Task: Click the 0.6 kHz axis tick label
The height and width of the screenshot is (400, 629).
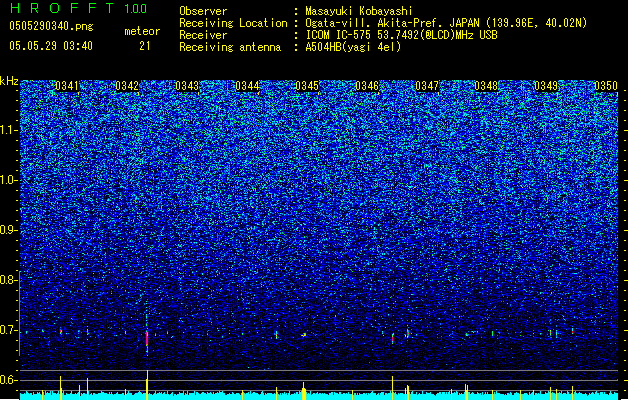Action: (8, 380)
